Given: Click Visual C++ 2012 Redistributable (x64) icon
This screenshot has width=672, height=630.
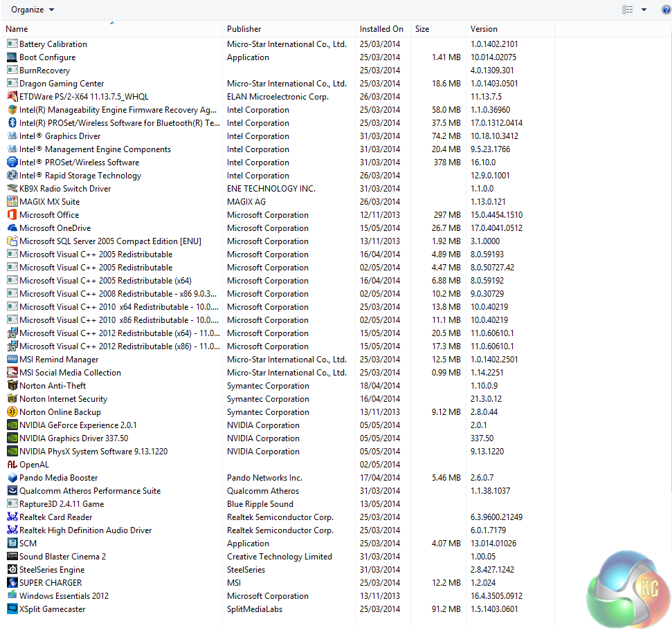Looking at the screenshot, I should click(12, 333).
